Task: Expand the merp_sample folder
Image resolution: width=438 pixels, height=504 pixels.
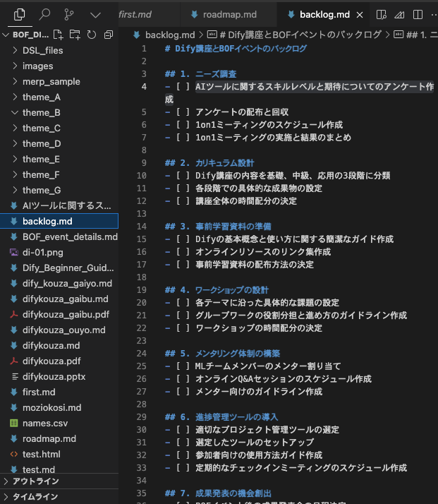Action: (59, 82)
